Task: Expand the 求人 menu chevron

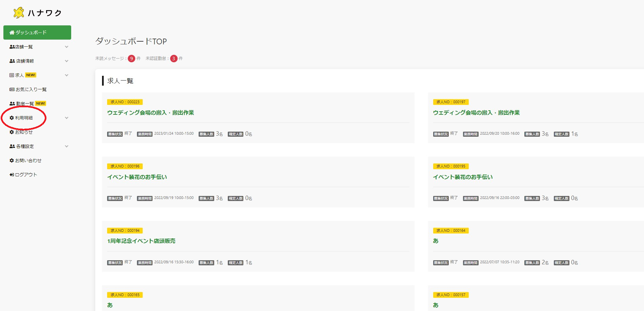Action: click(66, 75)
